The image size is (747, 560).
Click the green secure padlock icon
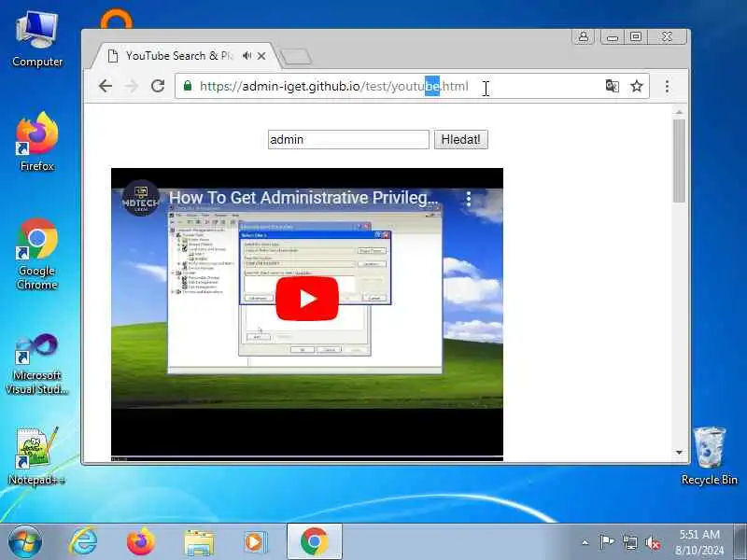click(x=188, y=86)
